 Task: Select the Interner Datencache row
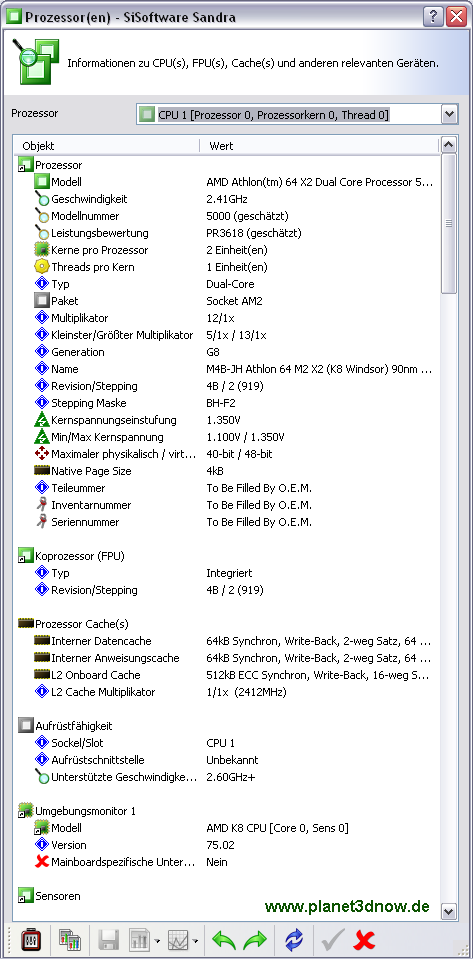[x=226, y=641]
